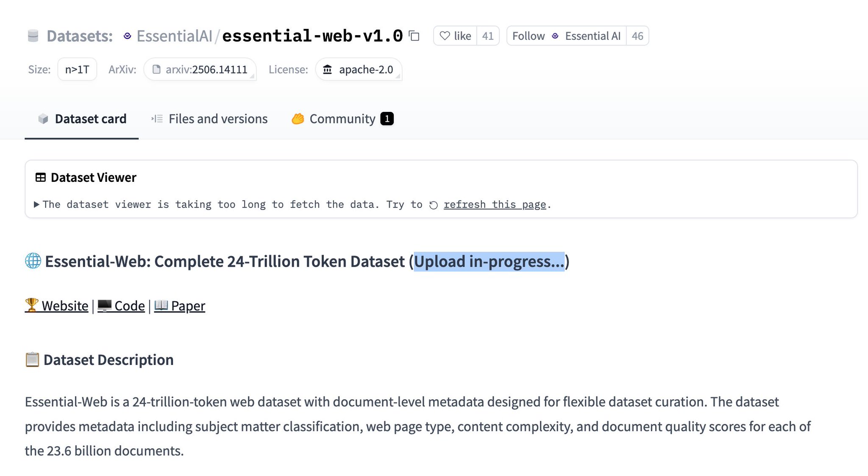This screenshot has width=868, height=476.
Task: Click 'the 23.6 billion documents.' text
Action: pos(104,451)
